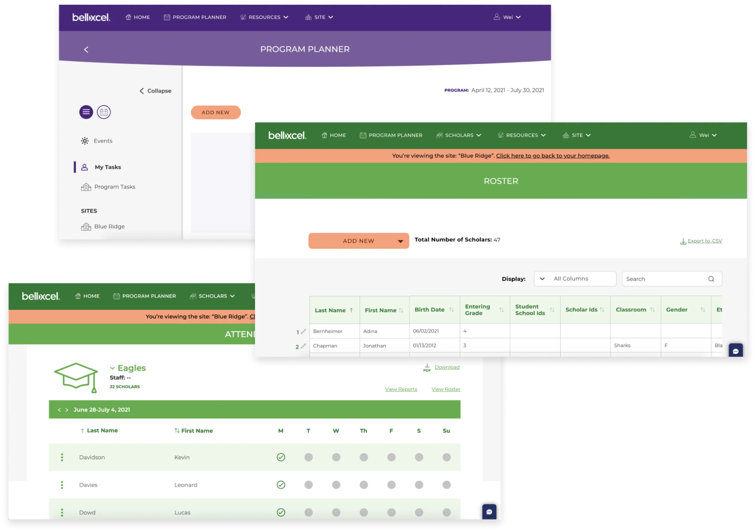756x532 pixels.
Task: Switch to calendar view in the sidebar
Action: point(104,112)
